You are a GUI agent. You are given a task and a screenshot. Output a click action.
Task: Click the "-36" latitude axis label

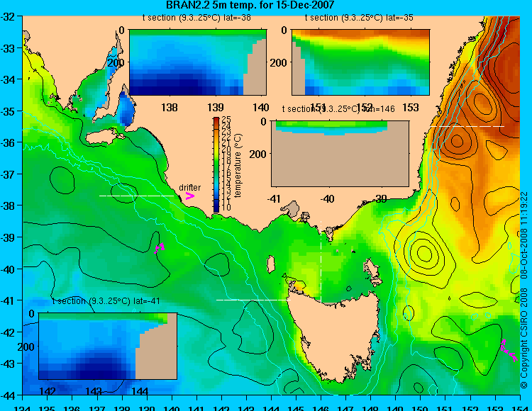[8, 142]
